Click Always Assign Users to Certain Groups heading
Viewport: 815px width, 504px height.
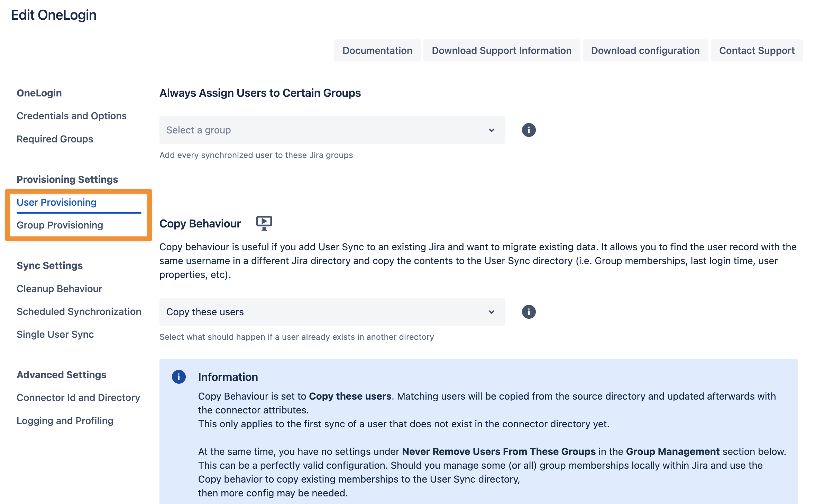click(x=260, y=93)
